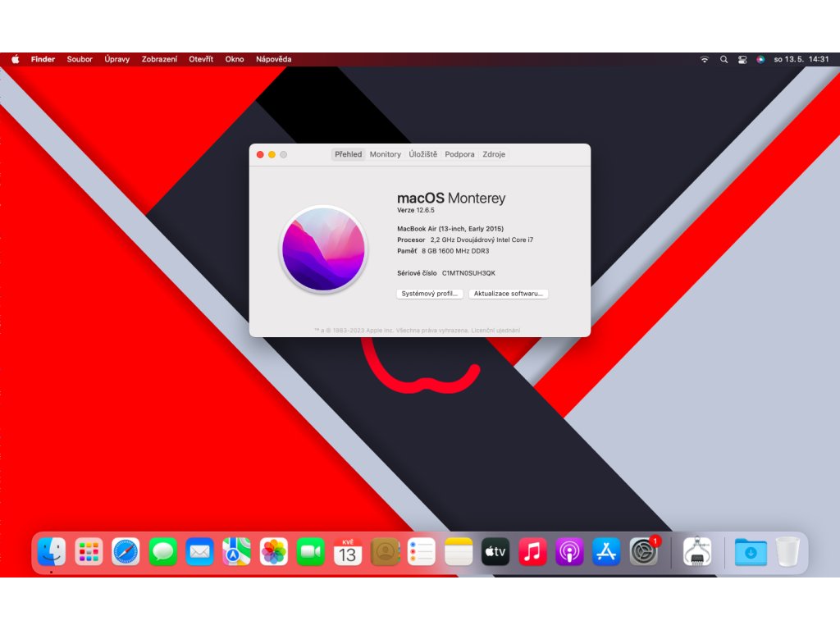The height and width of the screenshot is (630, 840).
Task: Open the Music app in Dock
Action: click(532, 552)
